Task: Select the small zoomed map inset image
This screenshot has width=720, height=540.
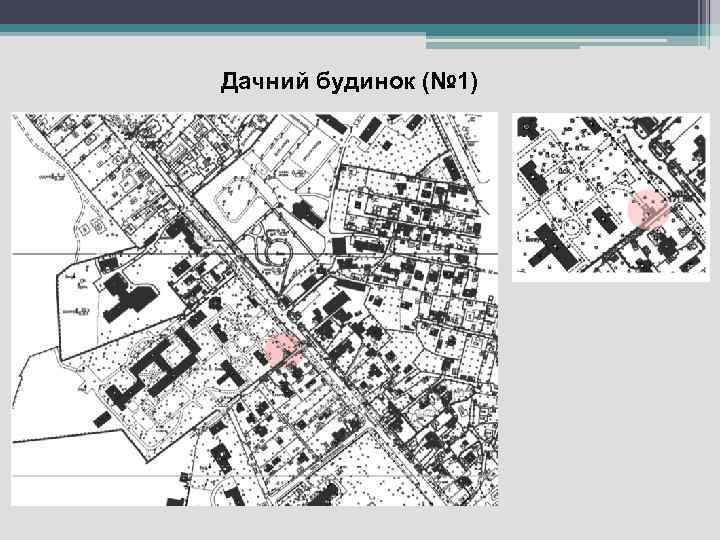Action: click(610, 197)
